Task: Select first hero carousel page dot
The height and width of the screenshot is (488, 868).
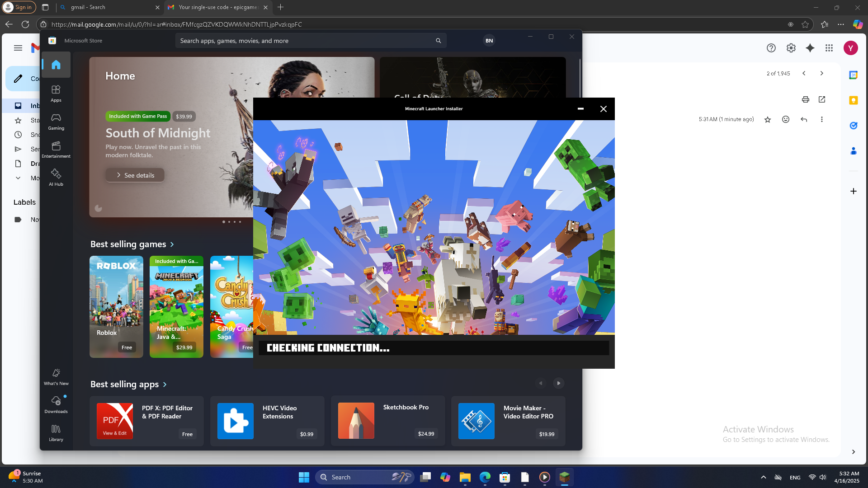Action: click(x=224, y=222)
